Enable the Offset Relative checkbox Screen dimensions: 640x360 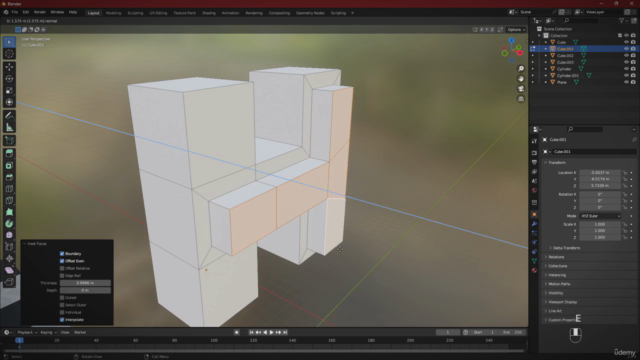pyautogui.click(x=62, y=269)
